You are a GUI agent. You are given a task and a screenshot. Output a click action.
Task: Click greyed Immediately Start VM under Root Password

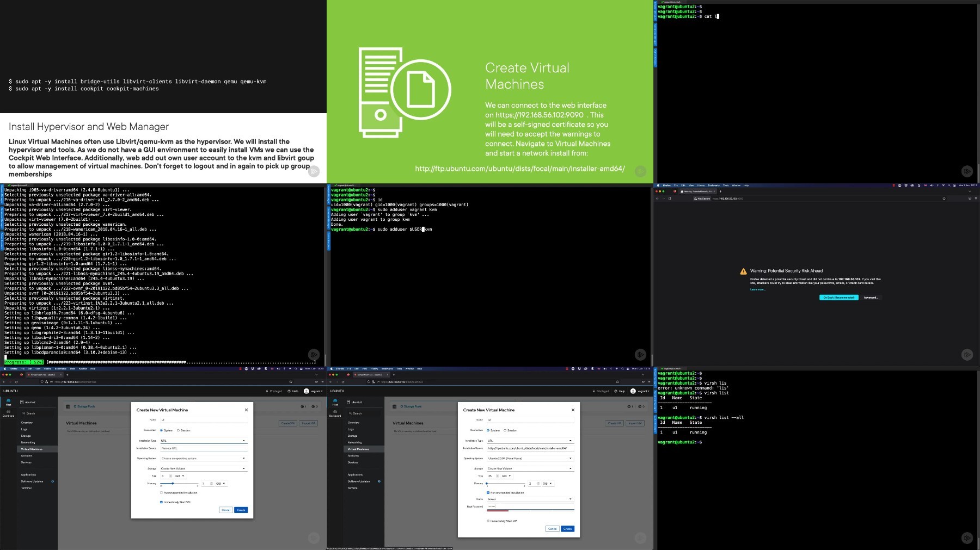click(488, 521)
